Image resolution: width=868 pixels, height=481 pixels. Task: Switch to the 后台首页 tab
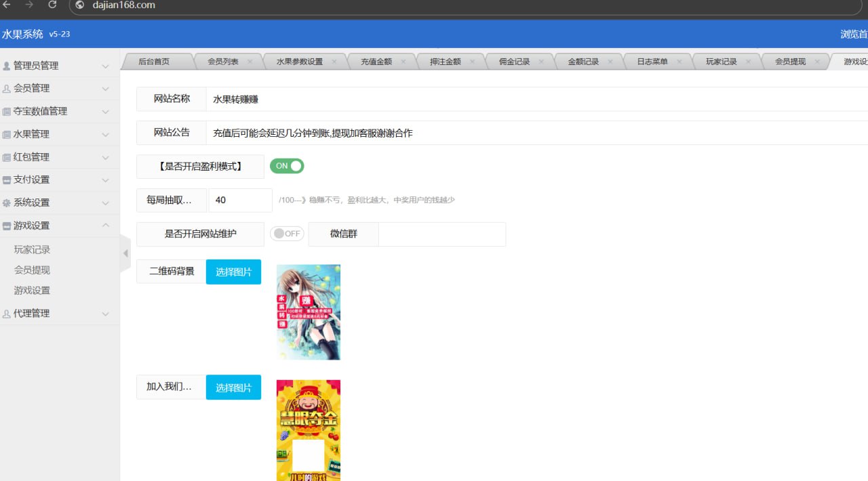point(154,62)
